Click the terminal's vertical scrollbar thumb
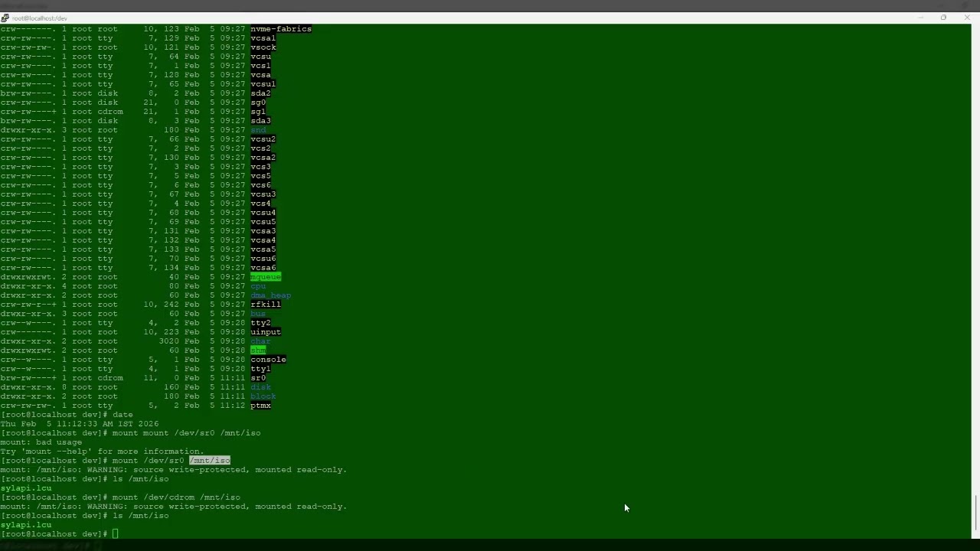Screen dimensions: 980x551 click(x=975, y=512)
